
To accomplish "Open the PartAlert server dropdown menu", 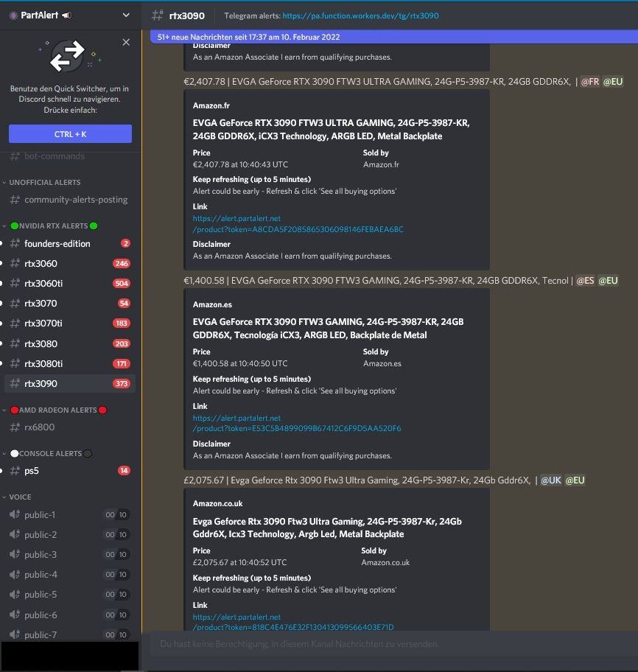I will click(x=125, y=15).
